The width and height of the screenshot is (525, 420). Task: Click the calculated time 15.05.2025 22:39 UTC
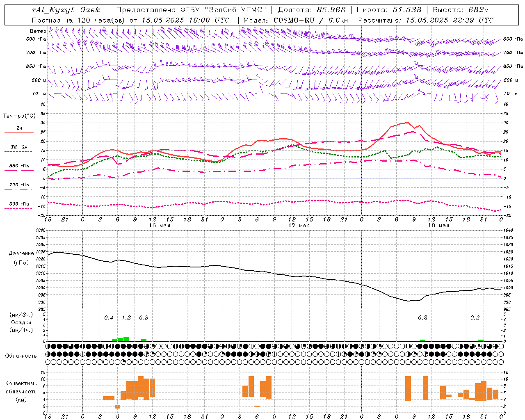tap(450, 20)
